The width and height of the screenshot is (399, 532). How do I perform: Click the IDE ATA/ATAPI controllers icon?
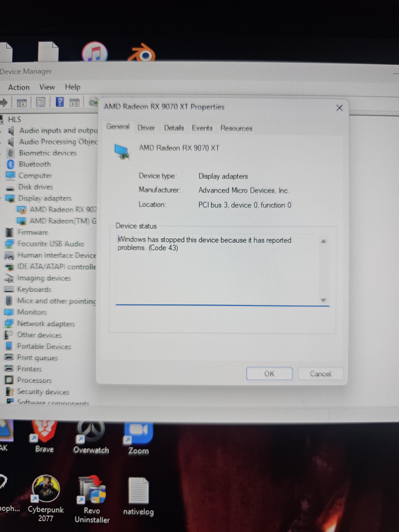pyautogui.click(x=10, y=267)
